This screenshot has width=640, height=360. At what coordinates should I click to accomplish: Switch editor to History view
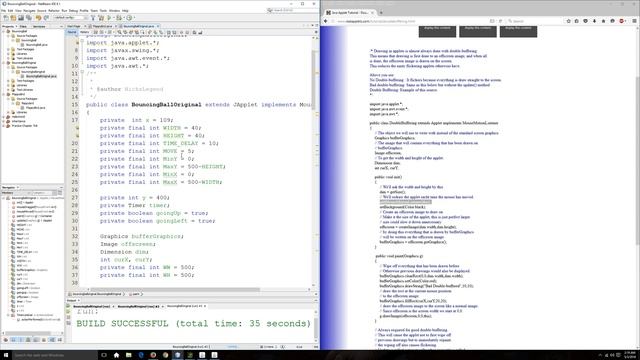[84, 32]
